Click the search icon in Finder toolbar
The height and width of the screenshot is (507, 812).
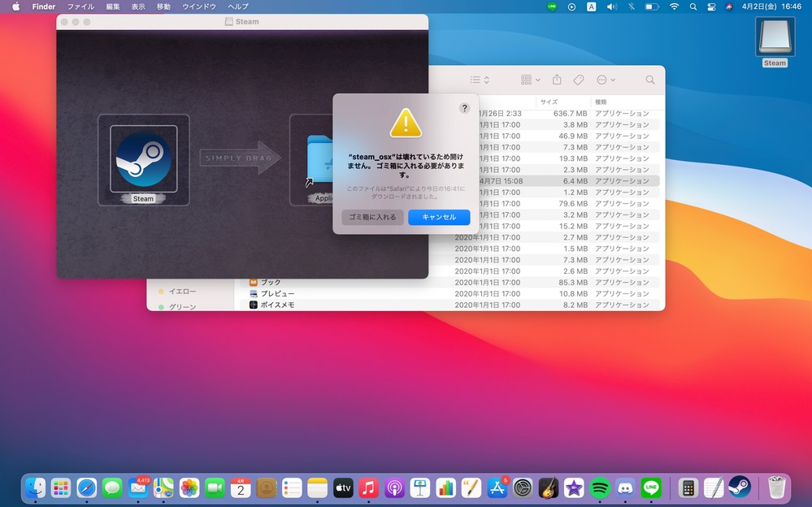[650, 80]
